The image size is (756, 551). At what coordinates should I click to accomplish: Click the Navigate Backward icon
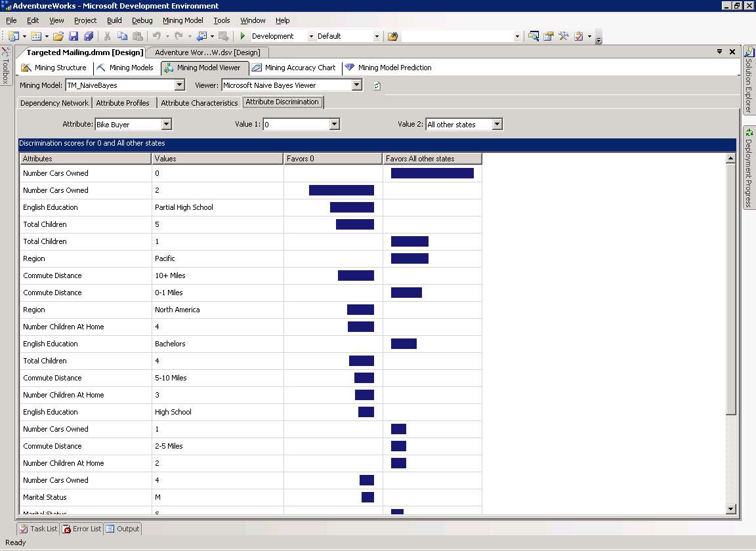[201, 36]
